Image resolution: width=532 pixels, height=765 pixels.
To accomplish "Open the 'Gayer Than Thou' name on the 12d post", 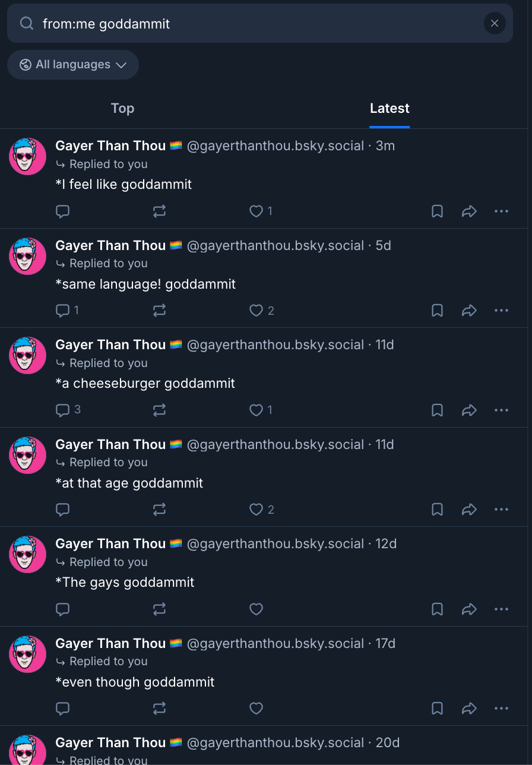I will click(110, 543).
